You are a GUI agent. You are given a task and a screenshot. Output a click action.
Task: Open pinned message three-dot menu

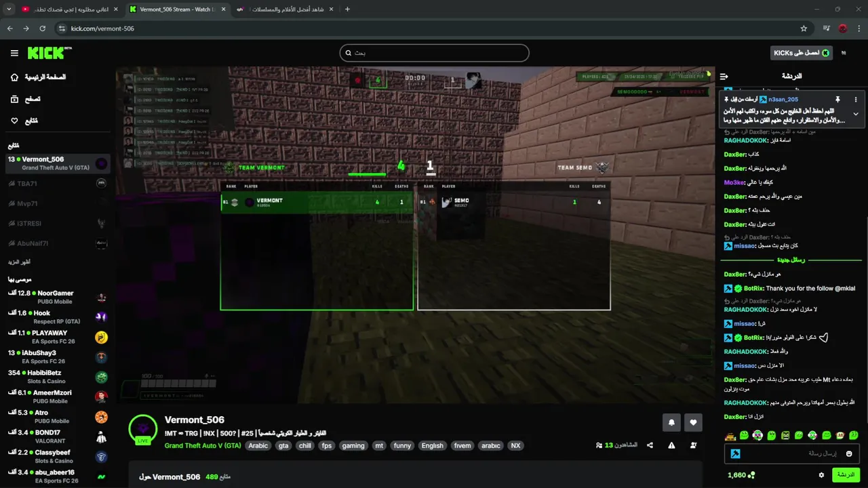tap(856, 99)
